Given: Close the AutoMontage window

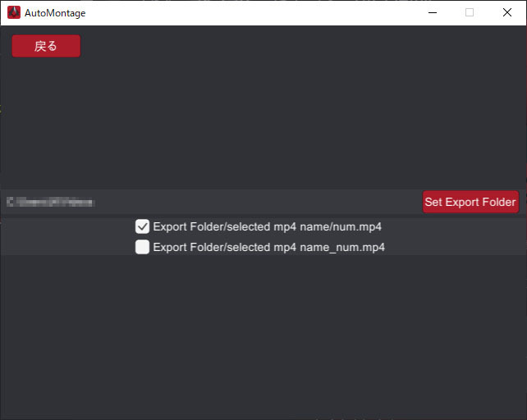Looking at the screenshot, I should coord(507,12).
